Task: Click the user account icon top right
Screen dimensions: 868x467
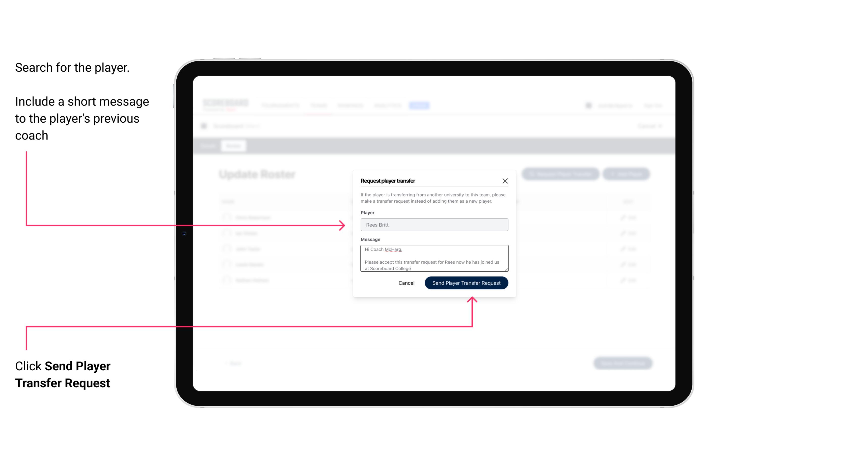Action: [587, 105]
